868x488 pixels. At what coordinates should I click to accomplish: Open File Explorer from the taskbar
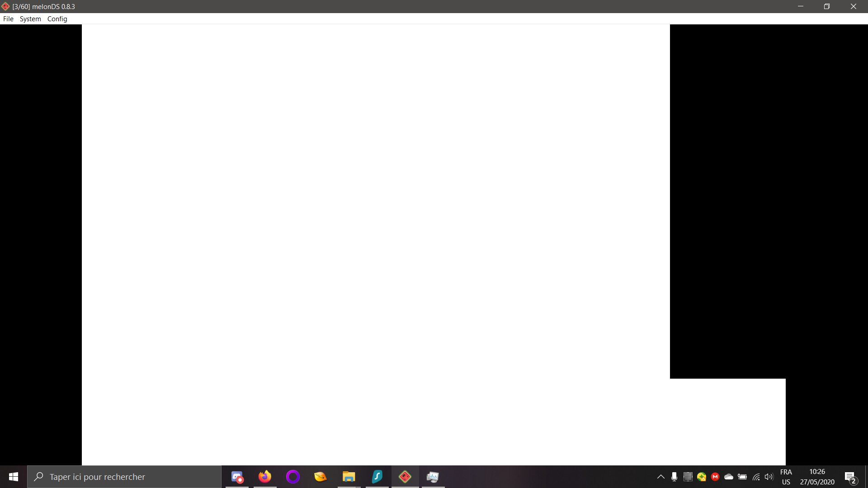(349, 476)
